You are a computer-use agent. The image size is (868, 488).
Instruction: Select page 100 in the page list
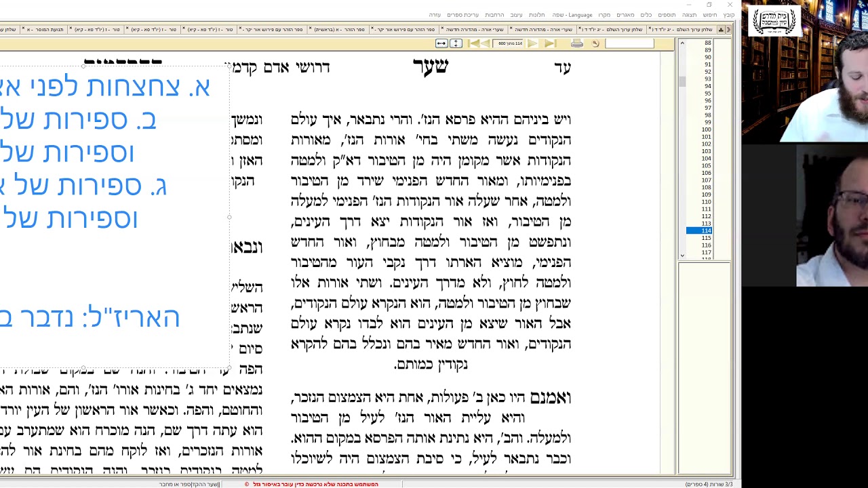(x=706, y=129)
